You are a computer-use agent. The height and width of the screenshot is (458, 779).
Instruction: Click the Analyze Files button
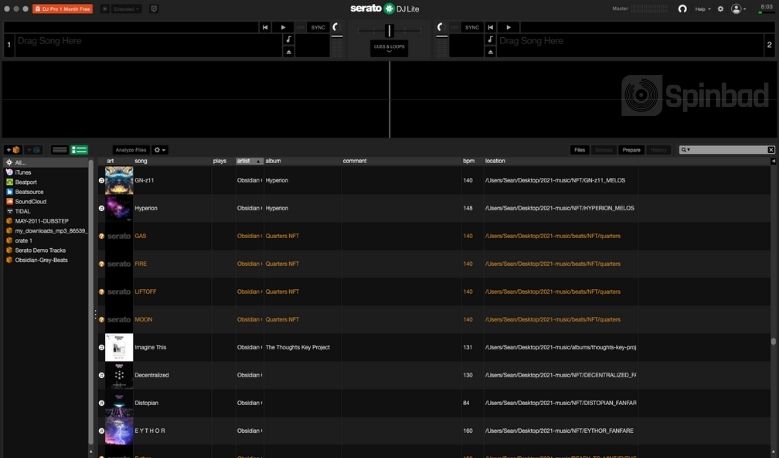[131, 150]
